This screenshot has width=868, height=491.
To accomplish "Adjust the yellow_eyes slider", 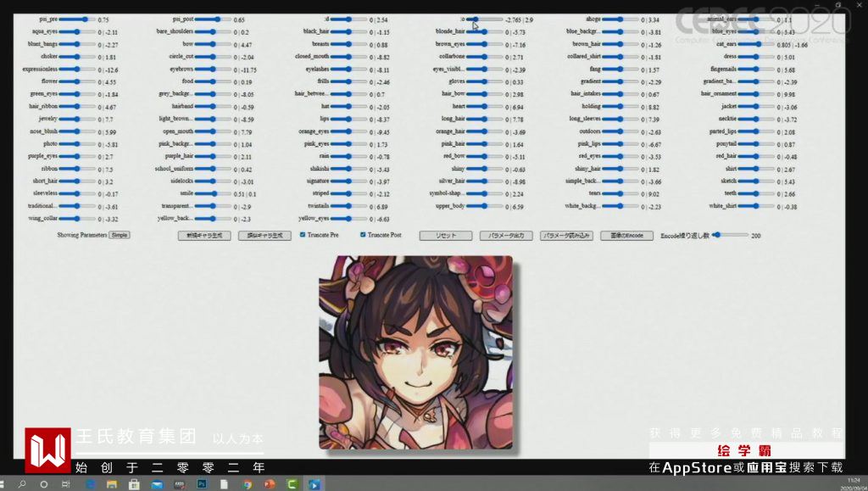I will 348,219.
